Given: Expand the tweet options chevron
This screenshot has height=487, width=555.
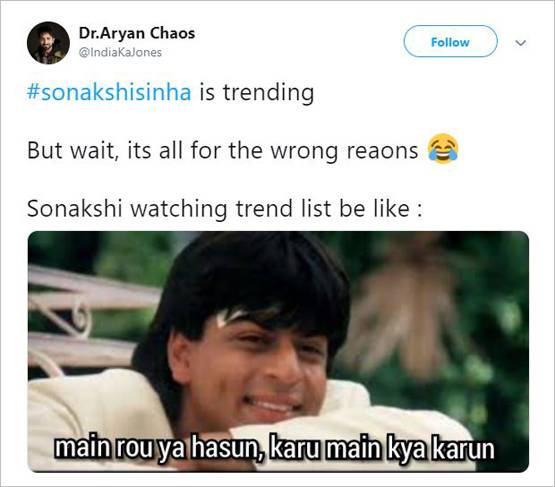Looking at the screenshot, I should point(520,43).
